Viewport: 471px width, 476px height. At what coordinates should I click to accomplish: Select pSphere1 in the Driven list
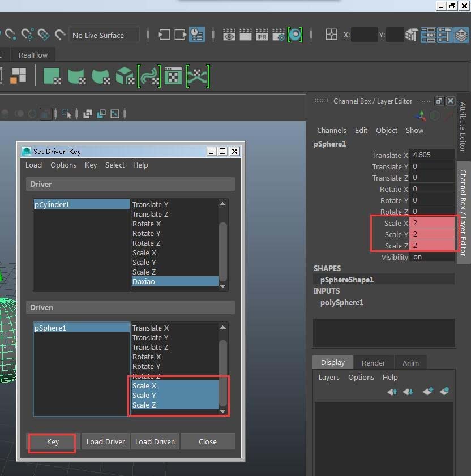tap(82, 328)
